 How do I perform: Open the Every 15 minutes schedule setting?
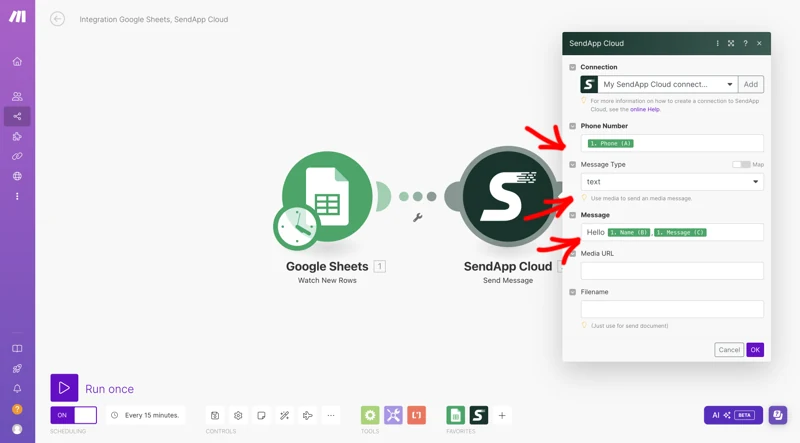146,415
